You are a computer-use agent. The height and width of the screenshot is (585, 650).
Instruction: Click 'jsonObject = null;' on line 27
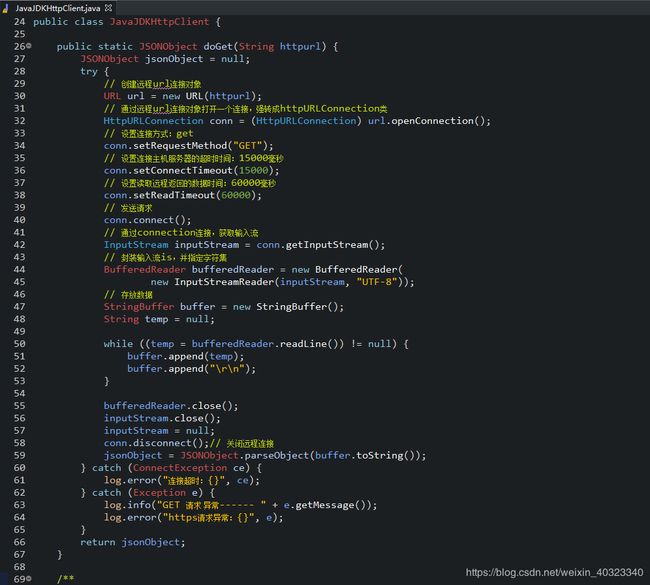(197, 59)
